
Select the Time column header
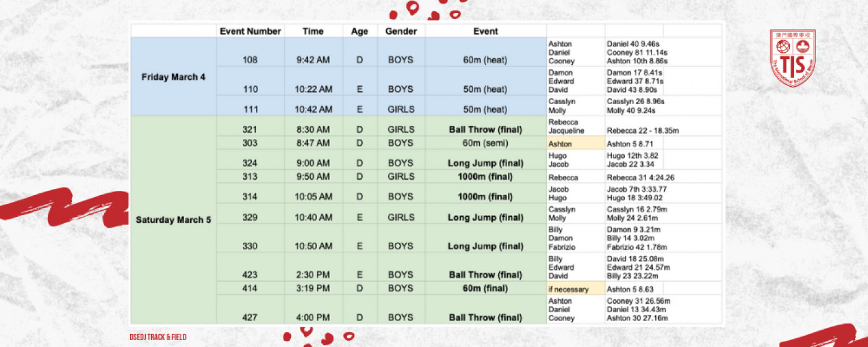coord(313,31)
